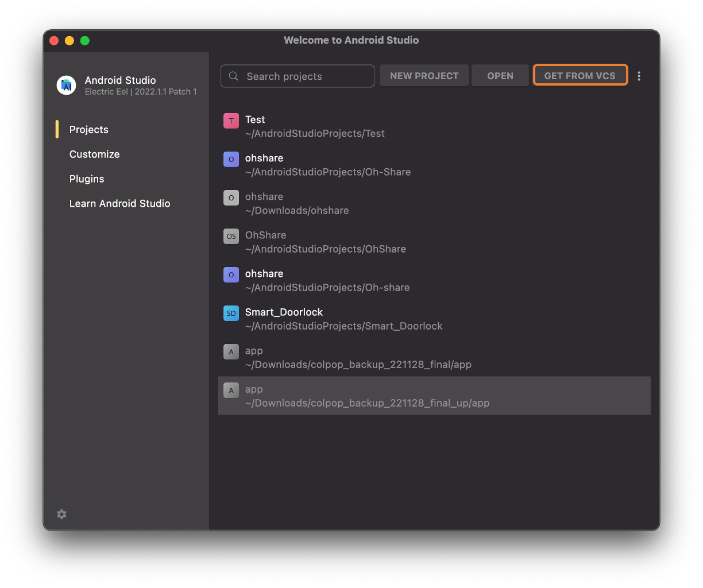The image size is (703, 588).
Task: Open the more options kebab menu
Action: click(x=639, y=76)
